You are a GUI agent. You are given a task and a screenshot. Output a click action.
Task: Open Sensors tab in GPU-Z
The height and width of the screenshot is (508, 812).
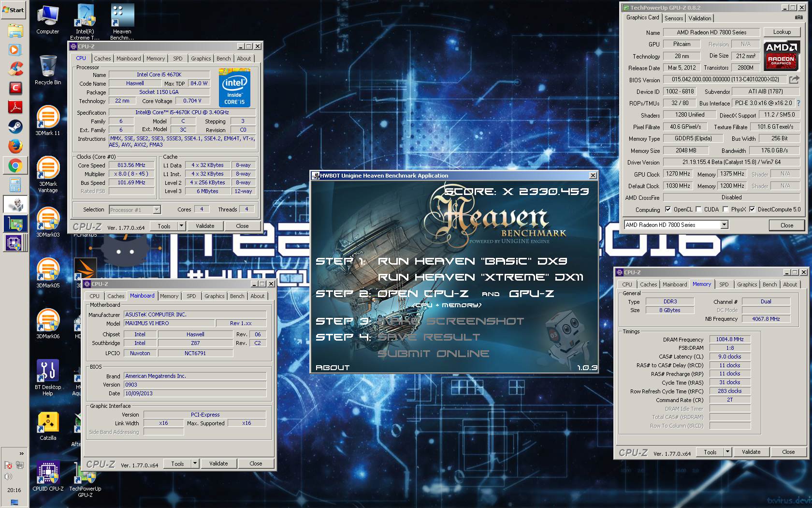[674, 18]
